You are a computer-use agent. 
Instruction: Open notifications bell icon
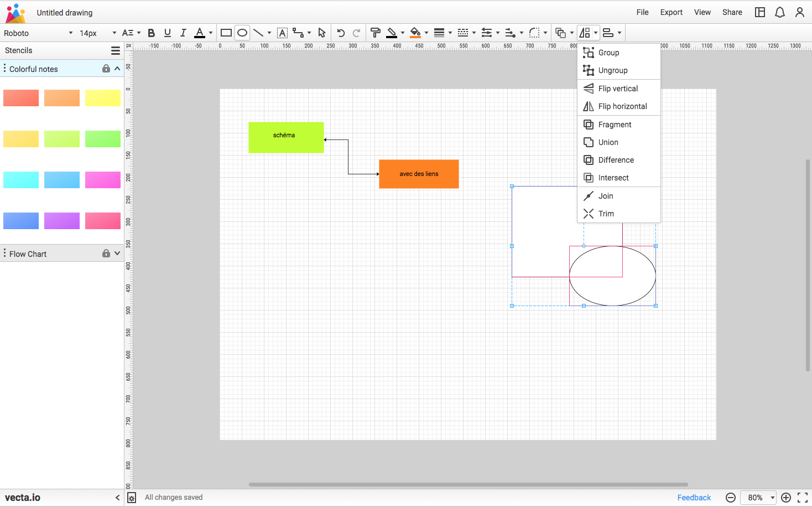(780, 12)
